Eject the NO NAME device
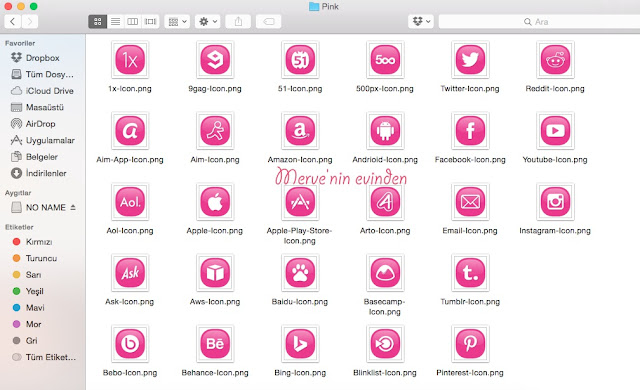Screen dimensions: 640x390 coord(73,207)
